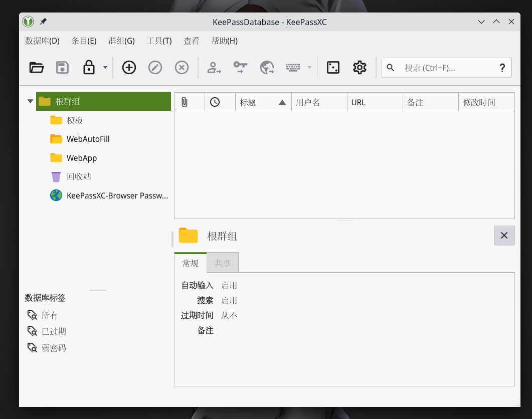Screen dimensions: 532x419
Task: Minimize the KeePassXC window
Action: pos(481,22)
